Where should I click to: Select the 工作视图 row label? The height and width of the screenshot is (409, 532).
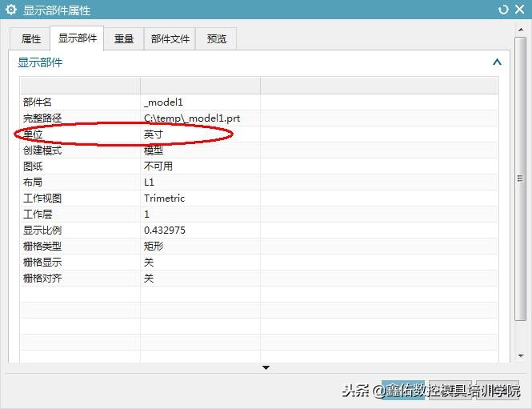tap(42, 198)
